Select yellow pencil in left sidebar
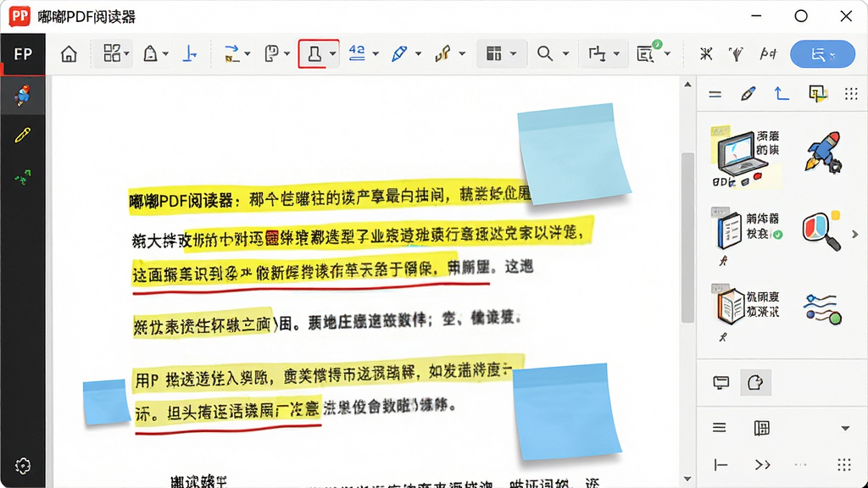Viewport: 868px width, 488px height. tap(23, 135)
